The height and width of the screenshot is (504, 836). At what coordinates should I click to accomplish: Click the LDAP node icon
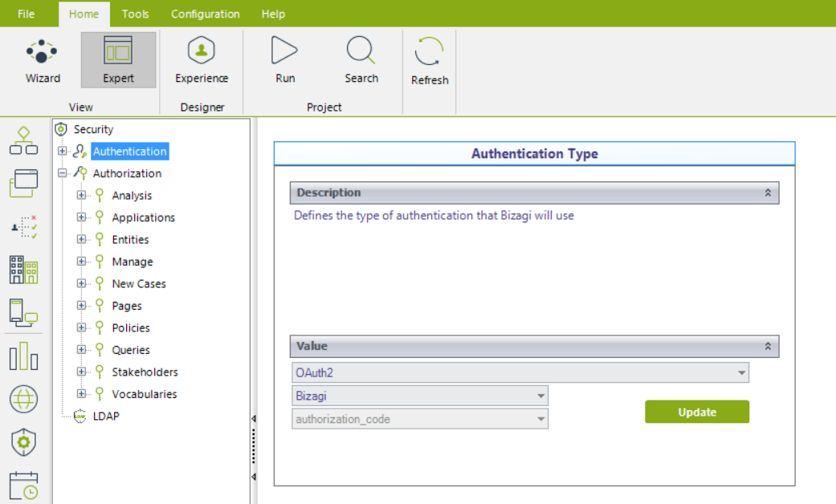(x=80, y=416)
